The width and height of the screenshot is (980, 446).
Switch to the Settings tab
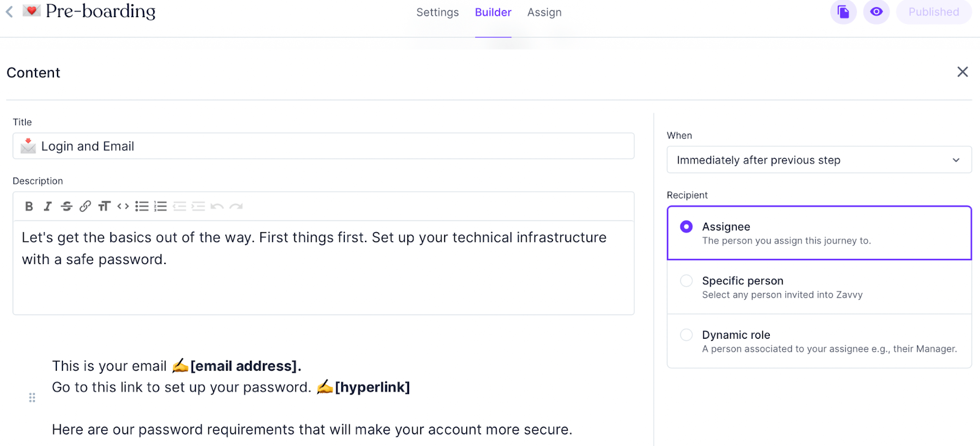tap(437, 12)
